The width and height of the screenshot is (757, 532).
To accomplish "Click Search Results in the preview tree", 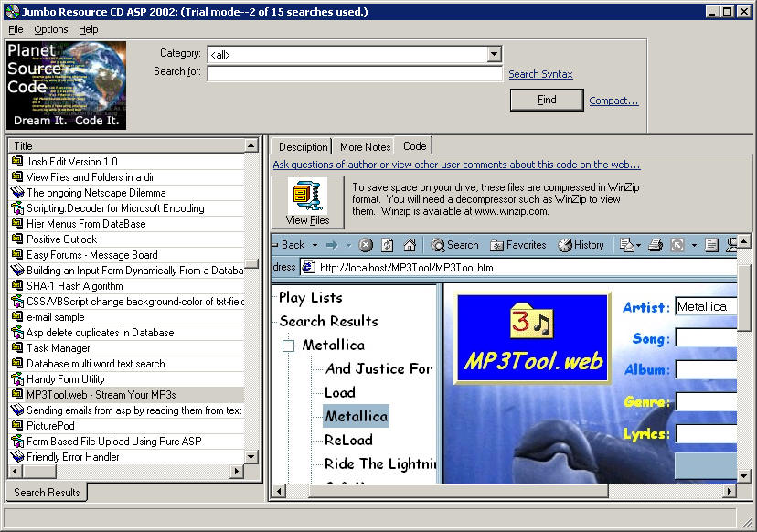I will [329, 322].
